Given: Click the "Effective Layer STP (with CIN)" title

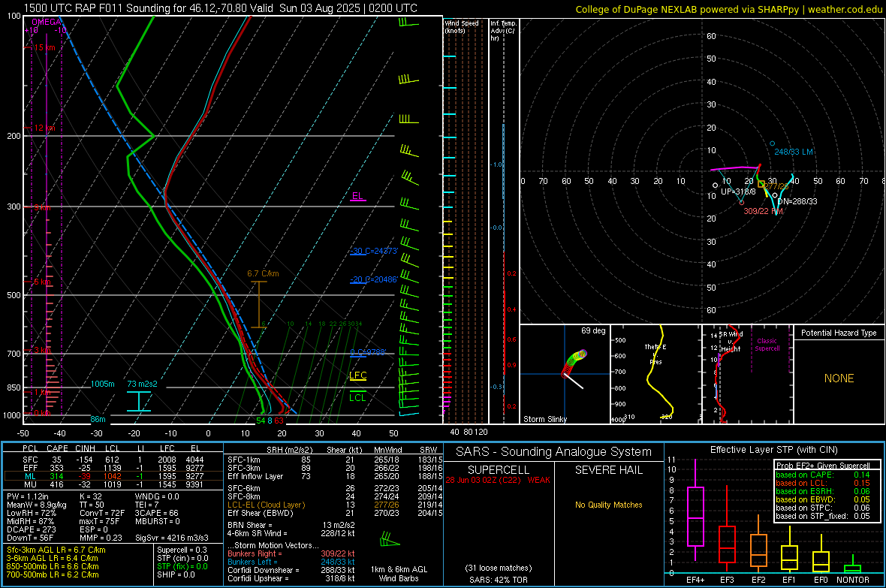Looking at the screenshot, I should [773, 450].
